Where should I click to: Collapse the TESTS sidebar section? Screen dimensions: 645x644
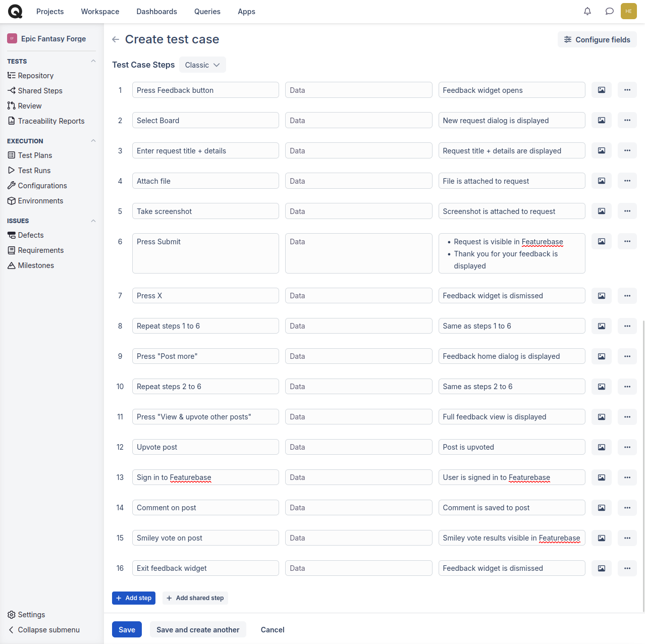(x=93, y=61)
